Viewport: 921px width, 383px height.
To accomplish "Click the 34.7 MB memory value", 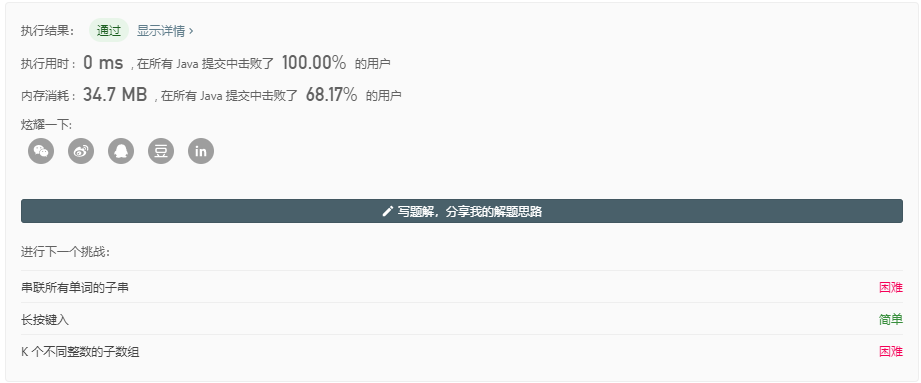I will pyautogui.click(x=115, y=94).
